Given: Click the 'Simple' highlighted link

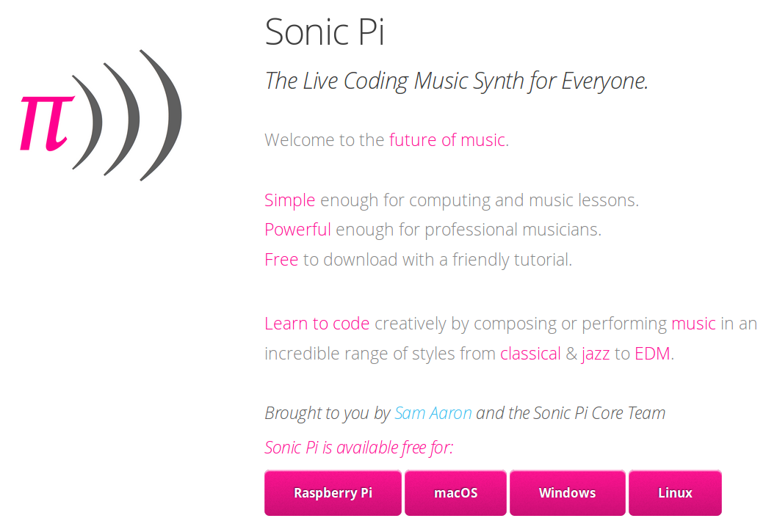Looking at the screenshot, I should (x=289, y=200).
